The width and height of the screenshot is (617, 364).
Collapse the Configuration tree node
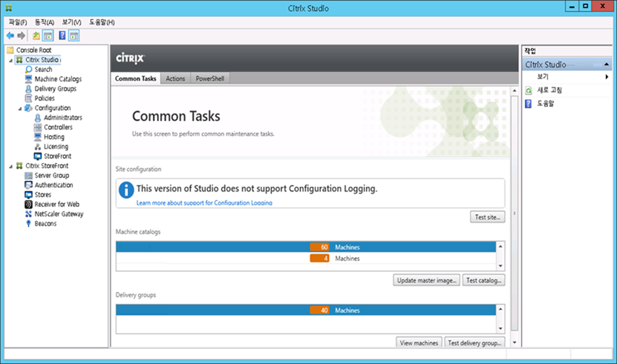pyautogui.click(x=20, y=108)
